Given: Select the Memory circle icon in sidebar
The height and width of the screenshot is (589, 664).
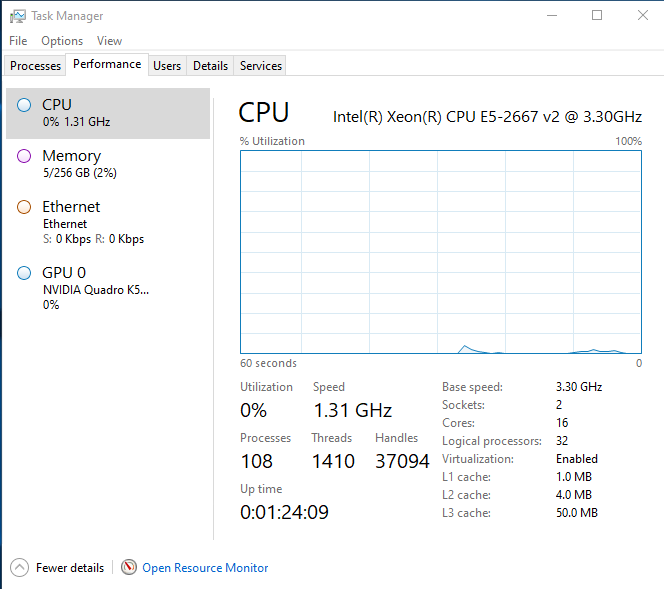Looking at the screenshot, I should click(24, 156).
